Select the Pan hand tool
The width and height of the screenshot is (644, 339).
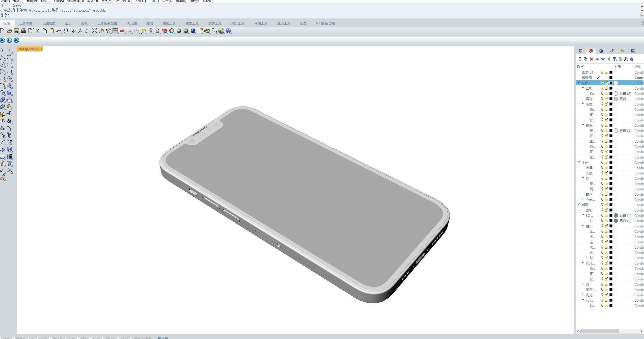point(66,31)
